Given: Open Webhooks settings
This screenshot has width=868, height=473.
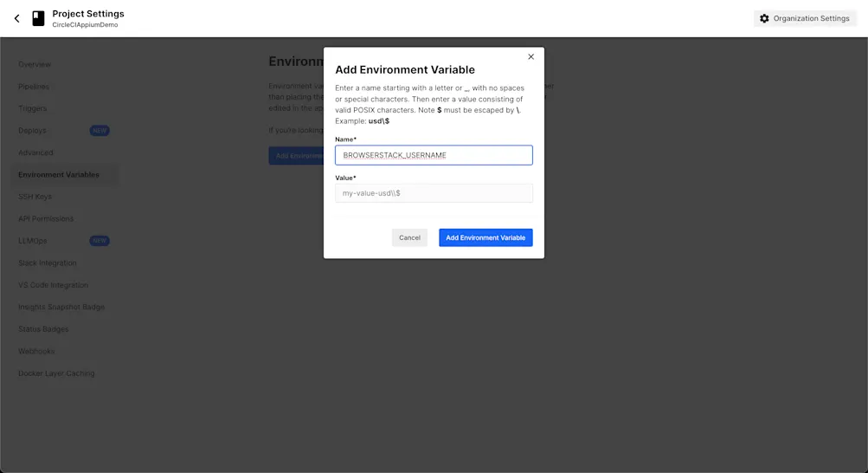Looking at the screenshot, I should [36, 351].
